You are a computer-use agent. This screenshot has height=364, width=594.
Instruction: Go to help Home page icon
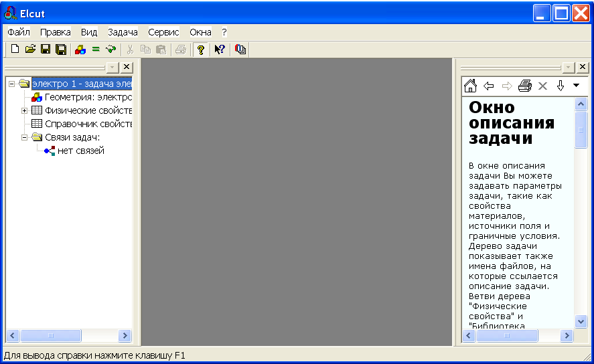(x=470, y=86)
